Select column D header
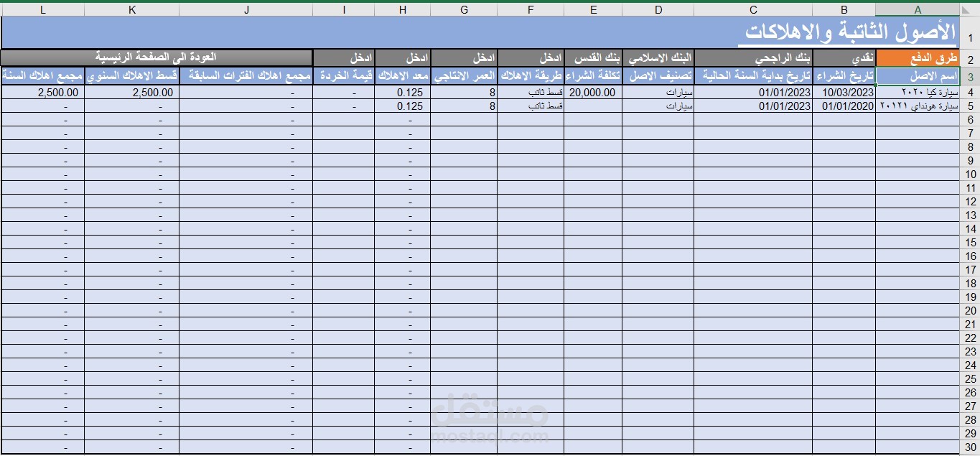The width and height of the screenshot is (980, 456). [x=658, y=9]
